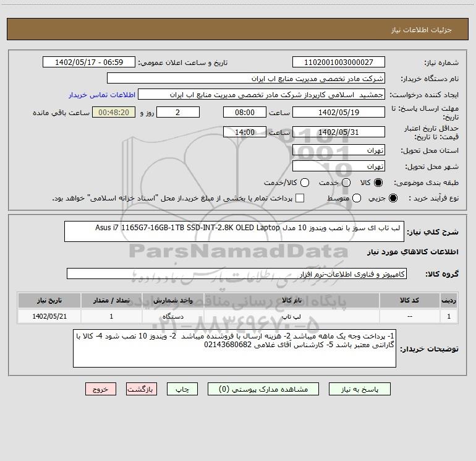This screenshot has height=461, width=476.
Task: Click the اطلاعات کالاهای مورد نیاز heading
Action: pos(413,252)
